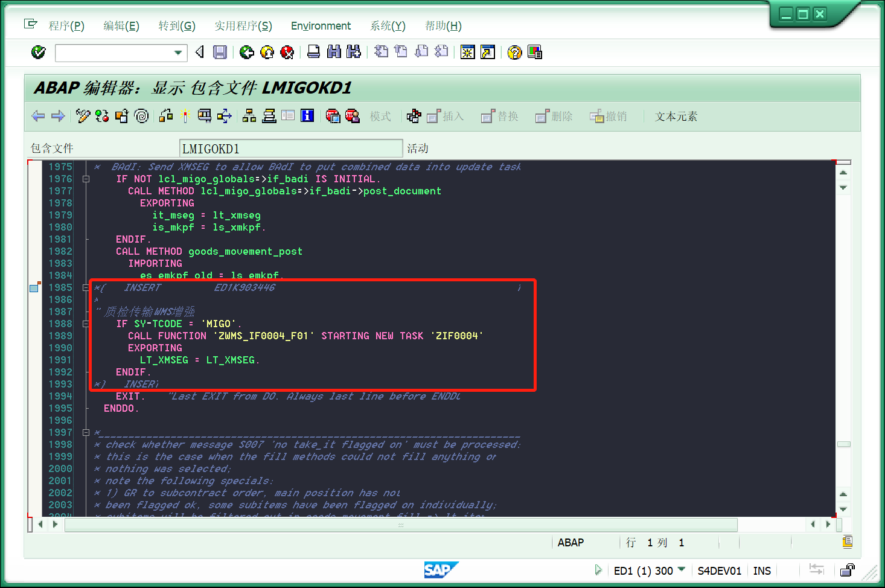This screenshot has width=885, height=588.
Task: Click the Find binoculars icon
Action: (334, 53)
